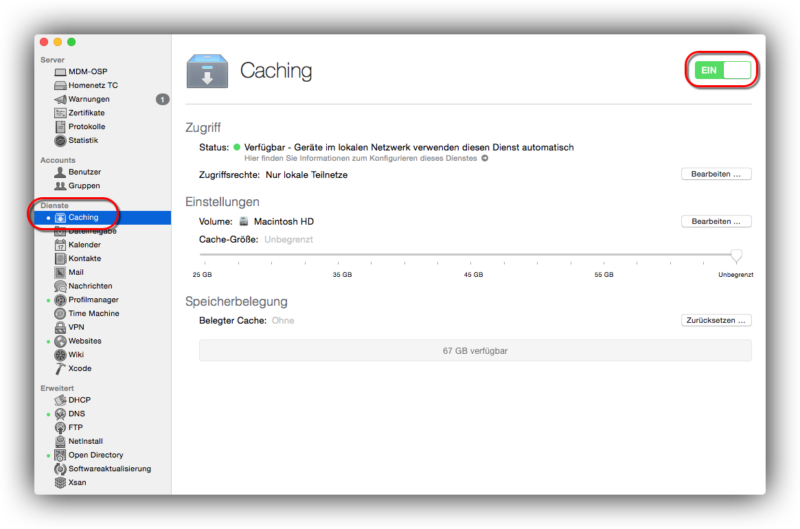The image size is (800, 529).
Task: Reset cache with Zurücksetzen button
Action: click(x=715, y=321)
